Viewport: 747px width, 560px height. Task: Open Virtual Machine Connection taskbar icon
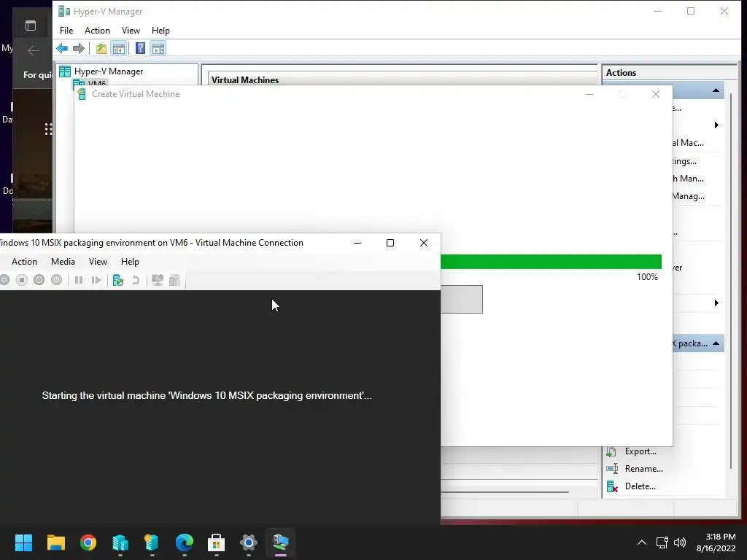click(281, 542)
